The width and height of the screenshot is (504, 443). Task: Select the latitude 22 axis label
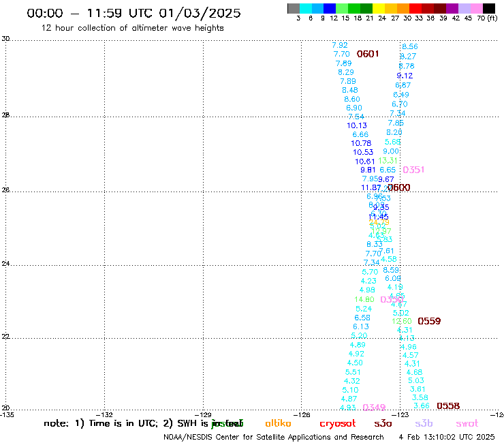(x=5, y=336)
